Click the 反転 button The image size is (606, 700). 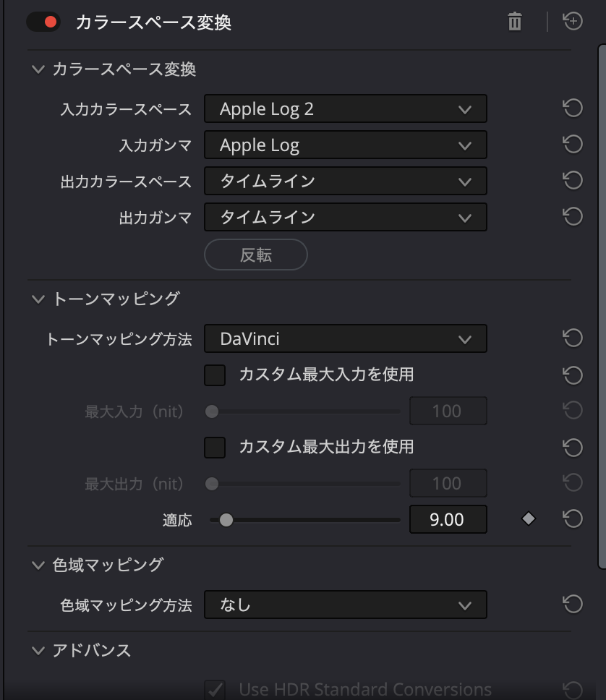(x=256, y=255)
